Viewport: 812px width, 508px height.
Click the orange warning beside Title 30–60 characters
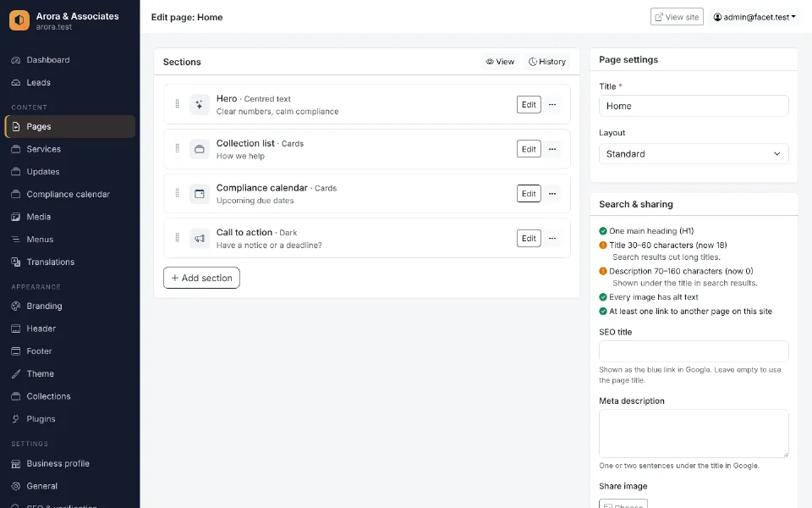(x=603, y=246)
